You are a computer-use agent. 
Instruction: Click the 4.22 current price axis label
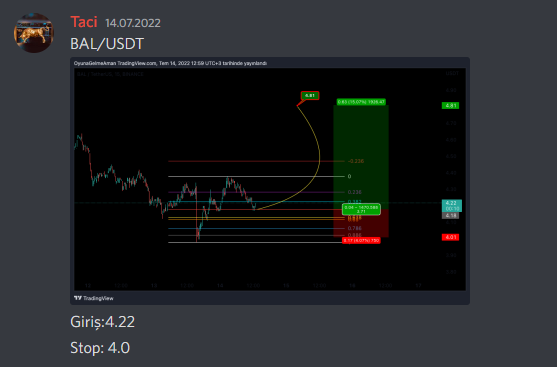coord(451,205)
